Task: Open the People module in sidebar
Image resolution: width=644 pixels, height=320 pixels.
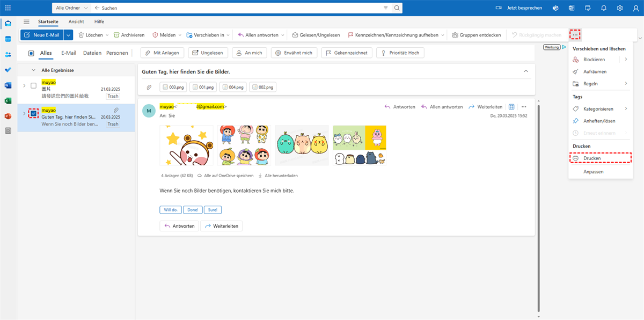Action: pos(8,55)
